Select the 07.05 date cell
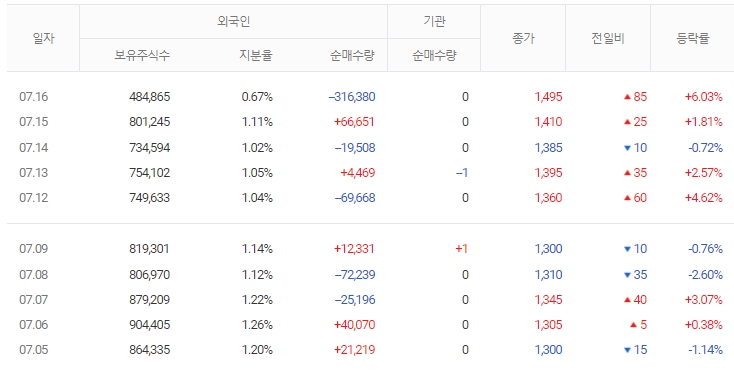 34,350
